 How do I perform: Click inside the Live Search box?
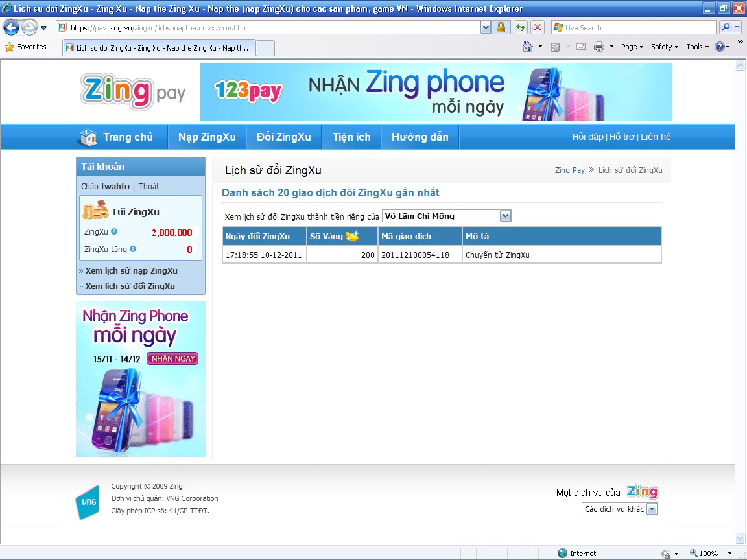[634, 28]
